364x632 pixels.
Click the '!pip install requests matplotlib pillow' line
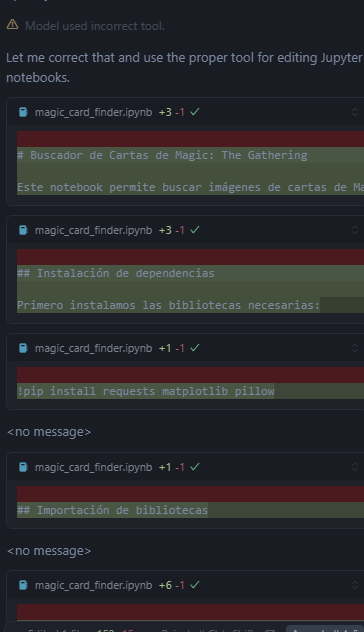click(146, 391)
